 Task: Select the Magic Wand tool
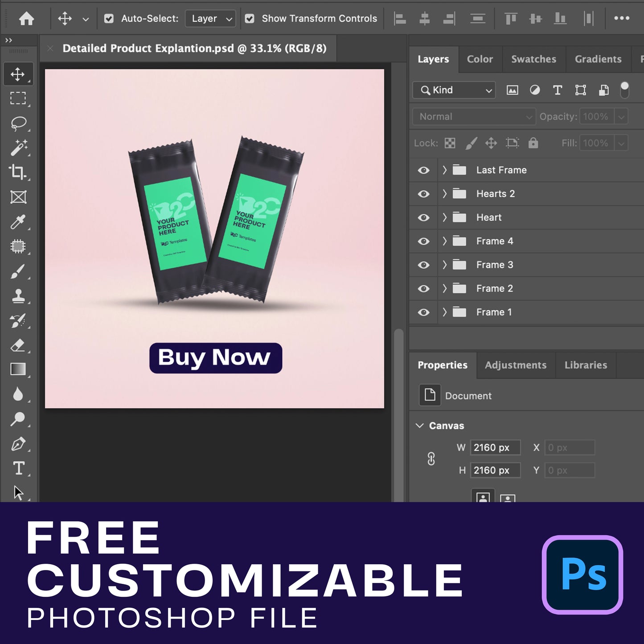point(18,148)
